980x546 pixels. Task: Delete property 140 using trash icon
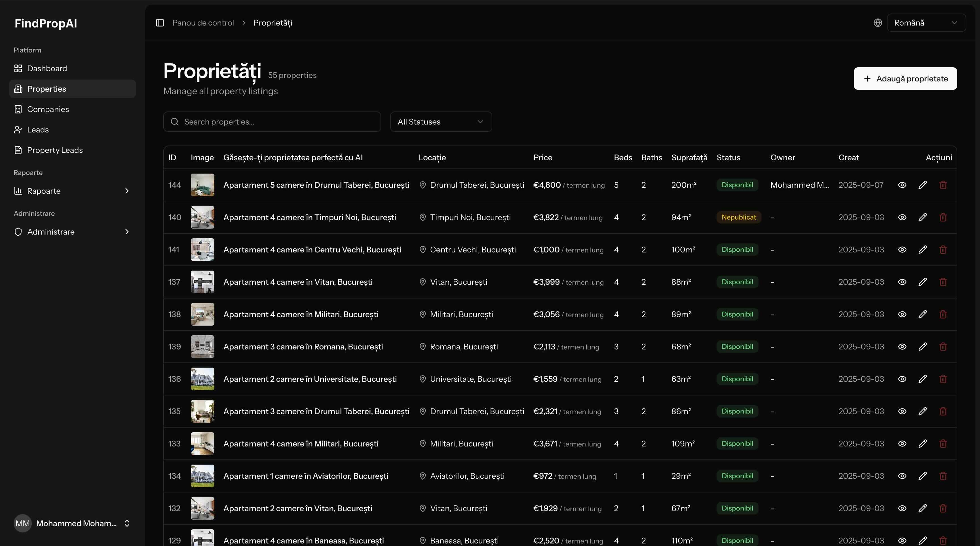(943, 217)
